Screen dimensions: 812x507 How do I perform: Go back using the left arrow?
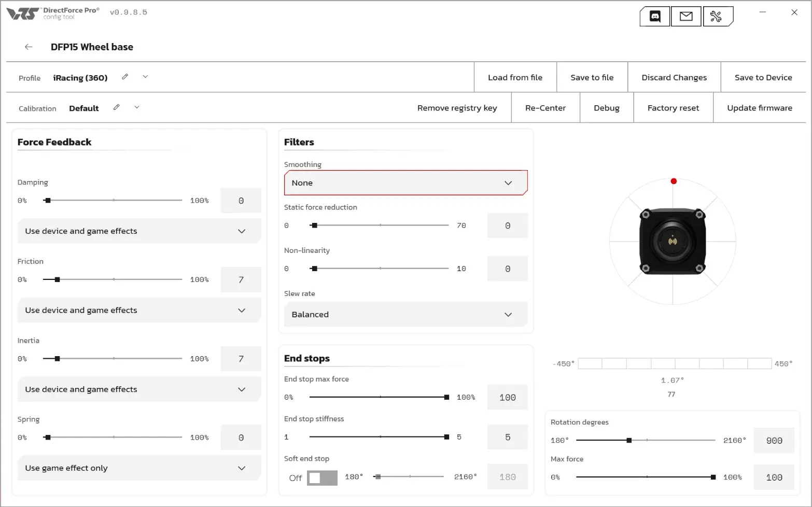[29, 47]
